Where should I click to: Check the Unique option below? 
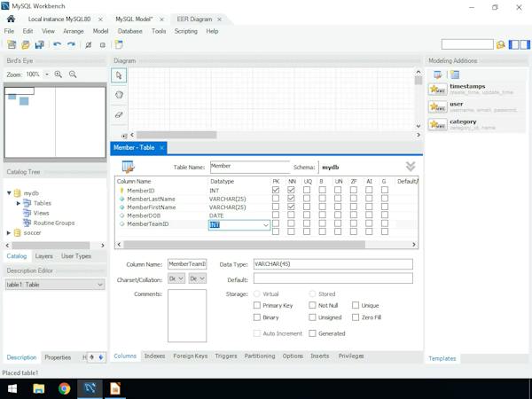pos(356,305)
